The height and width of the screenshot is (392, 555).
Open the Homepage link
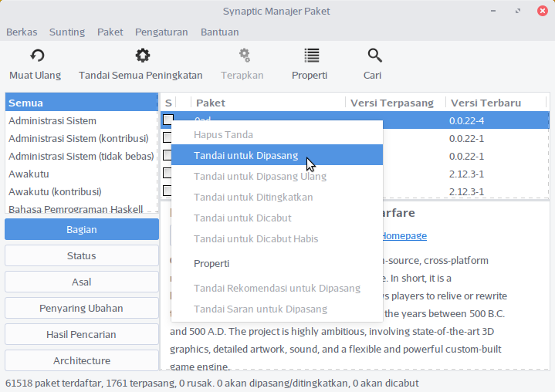point(404,235)
